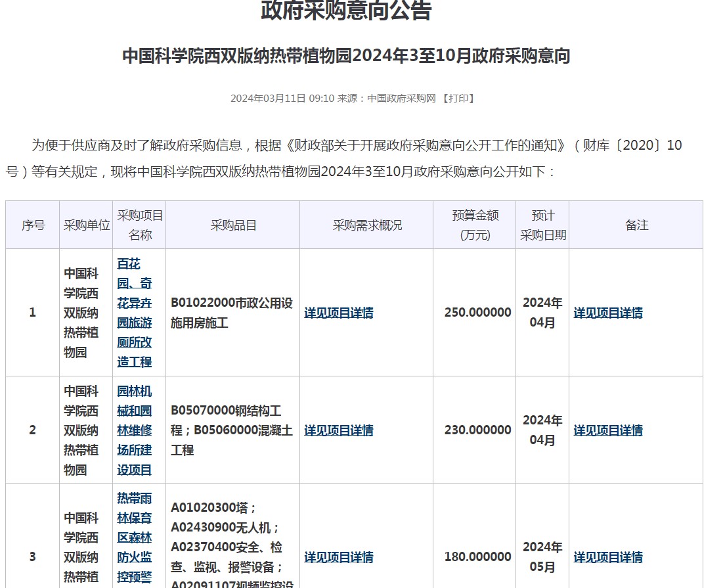Click sequence number 2 cell

[33, 430]
